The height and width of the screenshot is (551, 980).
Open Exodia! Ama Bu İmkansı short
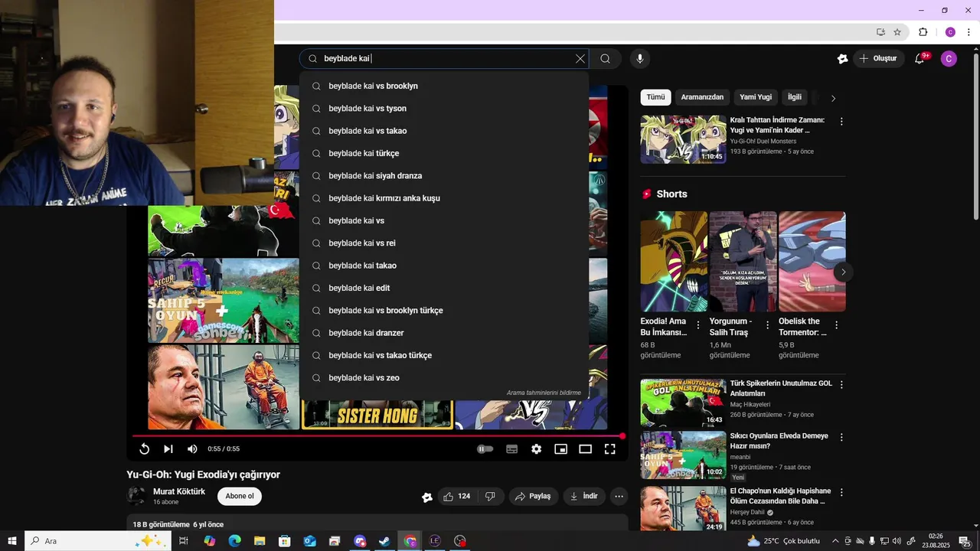click(x=675, y=262)
